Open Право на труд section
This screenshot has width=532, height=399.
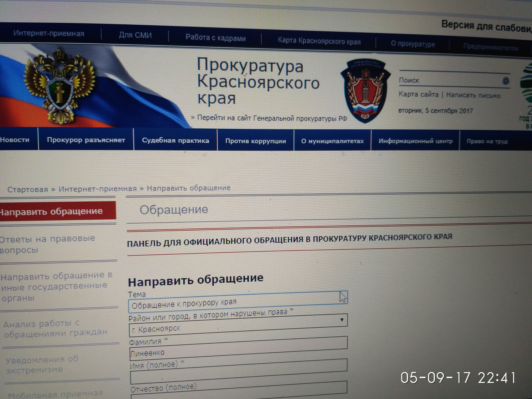click(487, 141)
